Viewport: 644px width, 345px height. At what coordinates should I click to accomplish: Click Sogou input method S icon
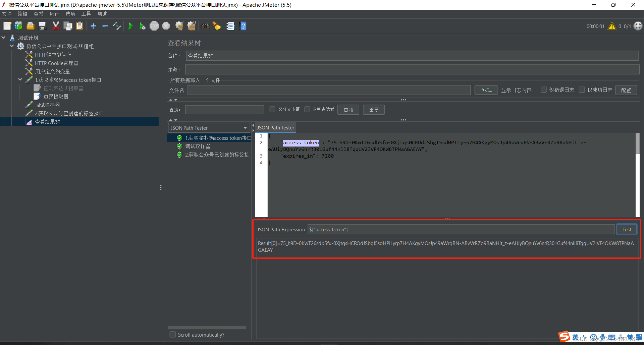564,336
